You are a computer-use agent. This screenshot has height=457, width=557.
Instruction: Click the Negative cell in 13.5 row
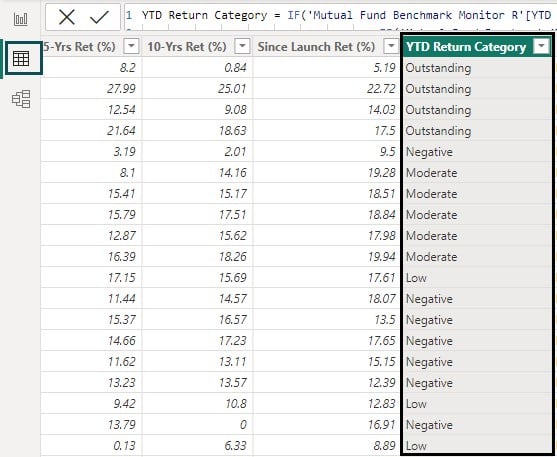477,319
